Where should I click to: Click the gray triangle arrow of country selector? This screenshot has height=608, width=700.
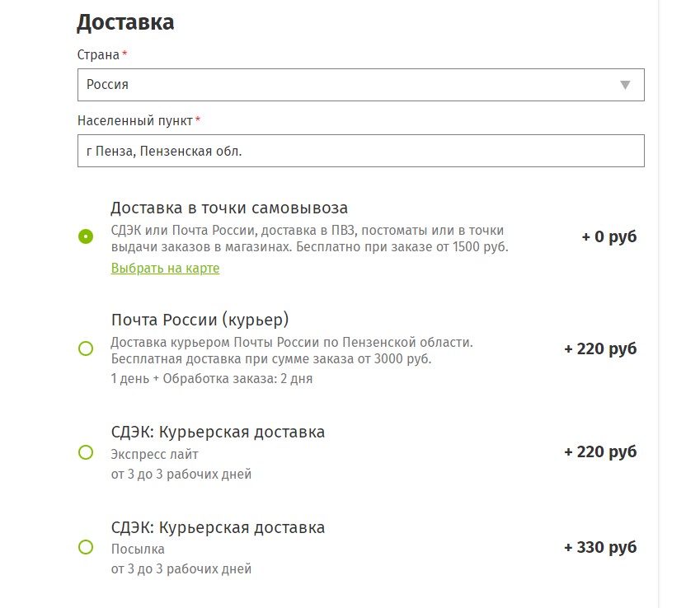click(625, 85)
